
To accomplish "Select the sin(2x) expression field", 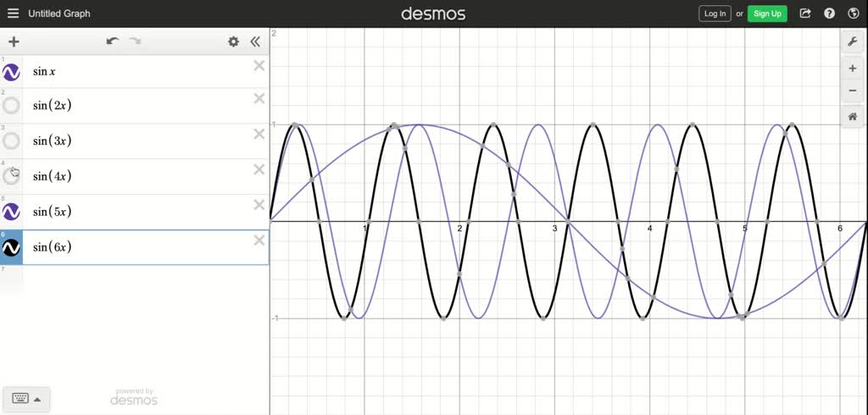I will pos(146,105).
